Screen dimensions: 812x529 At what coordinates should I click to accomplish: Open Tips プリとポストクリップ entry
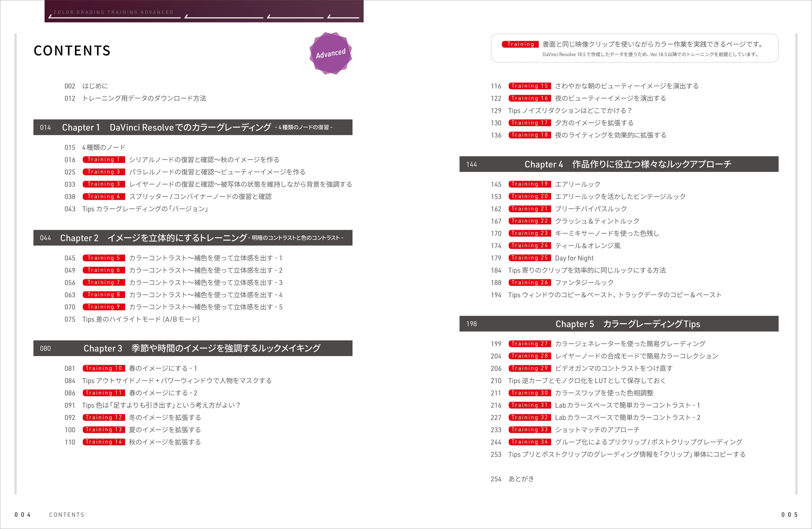click(x=618, y=454)
